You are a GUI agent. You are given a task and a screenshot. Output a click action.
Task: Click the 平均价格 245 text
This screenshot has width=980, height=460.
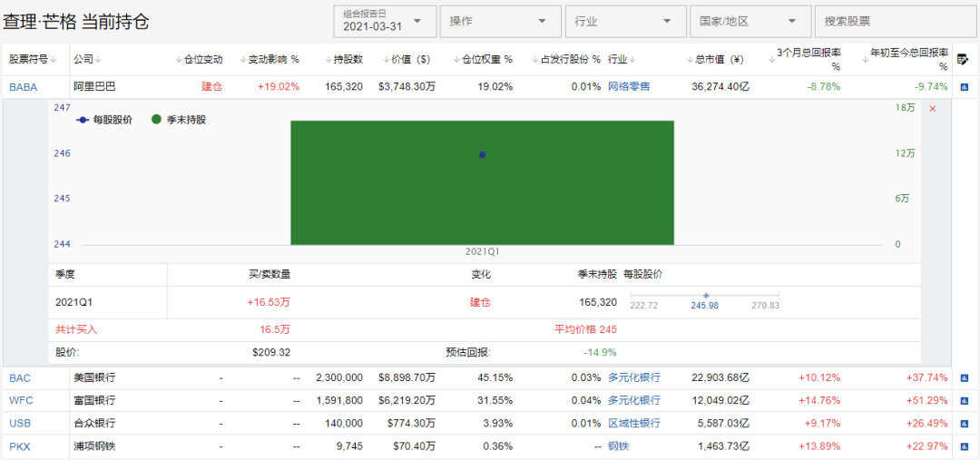(585, 329)
